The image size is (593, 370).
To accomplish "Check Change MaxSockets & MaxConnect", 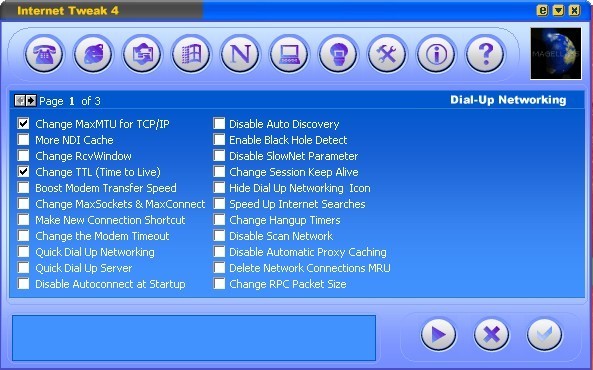I will [23, 204].
